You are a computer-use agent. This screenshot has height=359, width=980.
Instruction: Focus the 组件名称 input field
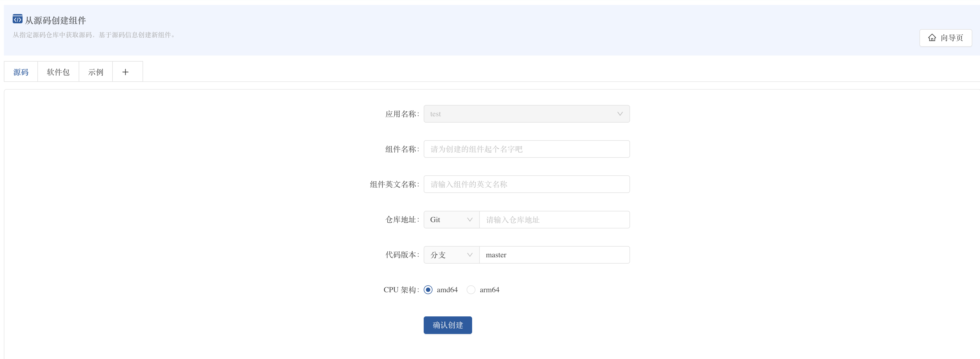click(x=526, y=149)
